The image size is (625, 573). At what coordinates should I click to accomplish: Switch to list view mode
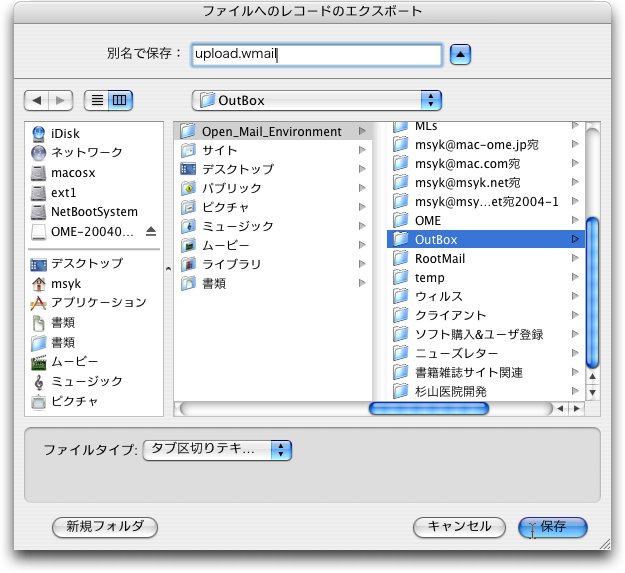click(x=97, y=100)
